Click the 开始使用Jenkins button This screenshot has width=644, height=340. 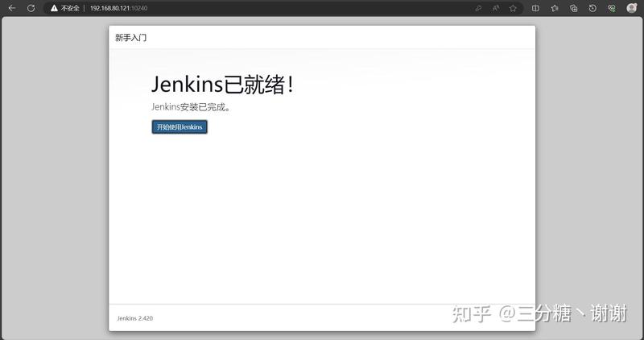[180, 127]
